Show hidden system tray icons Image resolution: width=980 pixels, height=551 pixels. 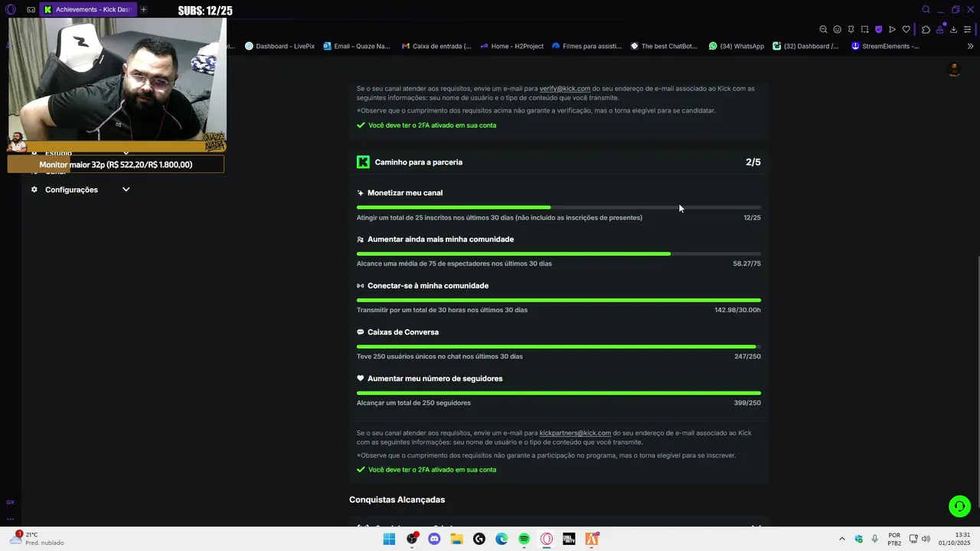pyautogui.click(x=842, y=539)
